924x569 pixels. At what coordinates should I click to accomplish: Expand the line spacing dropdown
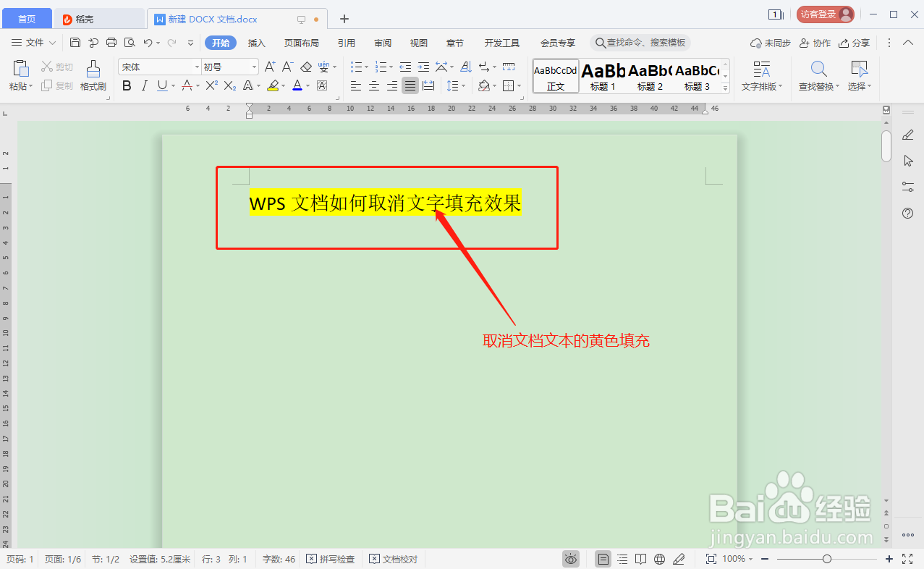[x=465, y=86]
